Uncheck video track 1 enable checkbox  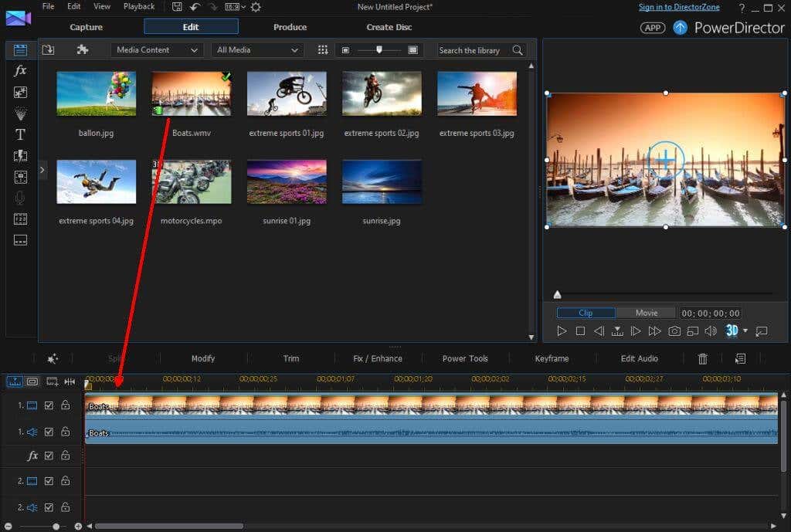pyautogui.click(x=49, y=405)
